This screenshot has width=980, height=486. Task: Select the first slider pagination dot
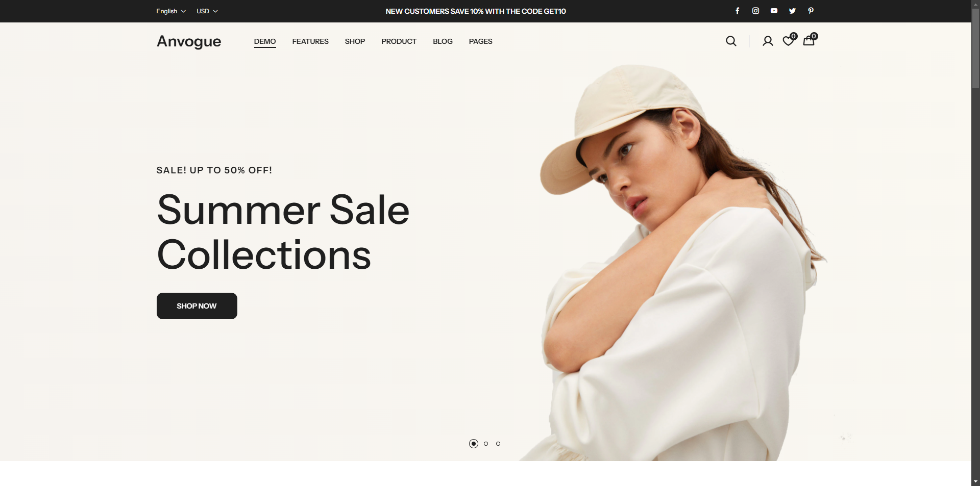[x=474, y=444]
